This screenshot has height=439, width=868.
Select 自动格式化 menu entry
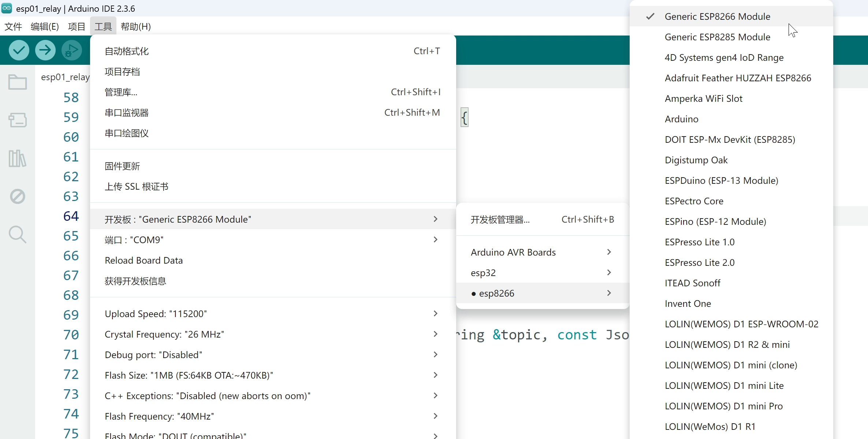coord(273,51)
